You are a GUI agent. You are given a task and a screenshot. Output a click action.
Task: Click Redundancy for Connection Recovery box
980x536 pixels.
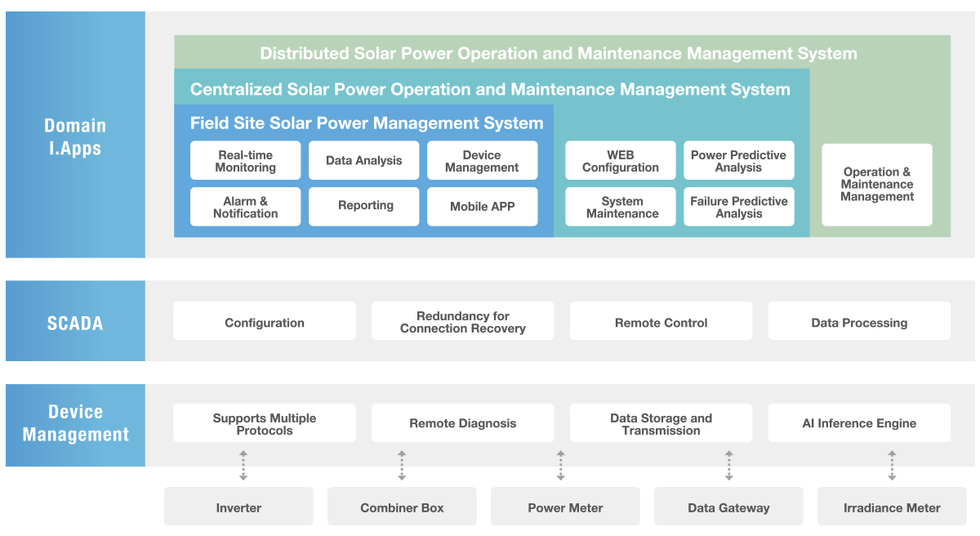click(462, 322)
